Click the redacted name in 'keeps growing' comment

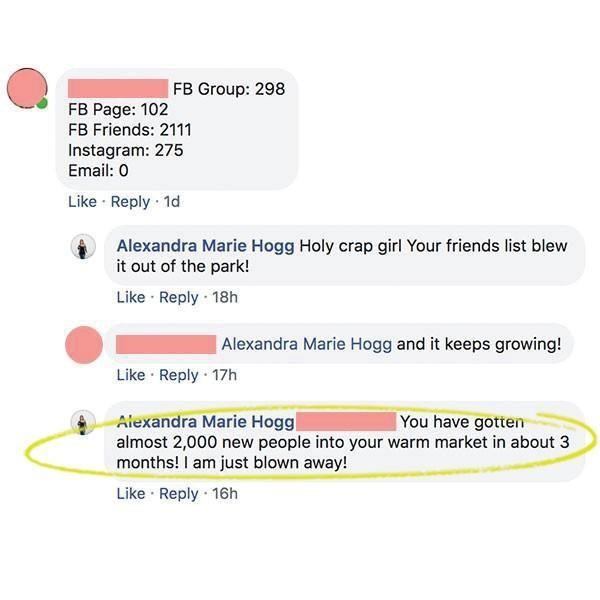tap(166, 344)
